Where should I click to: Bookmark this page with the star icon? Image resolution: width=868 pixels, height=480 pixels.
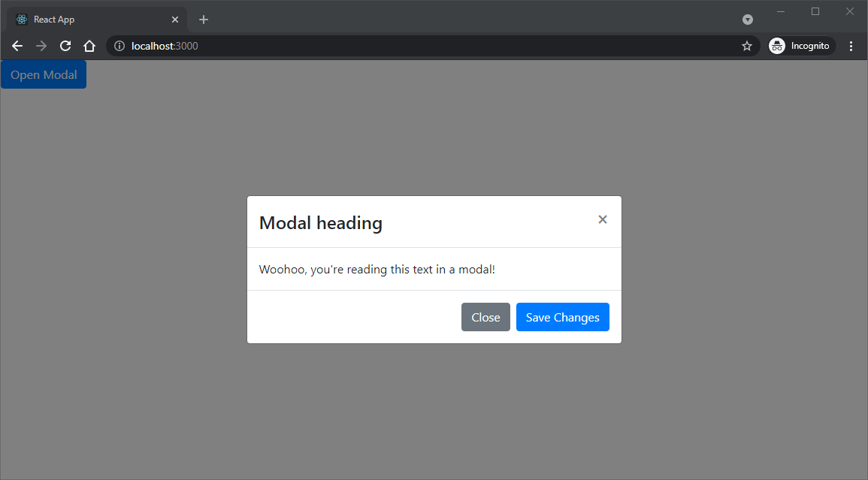coord(747,46)
